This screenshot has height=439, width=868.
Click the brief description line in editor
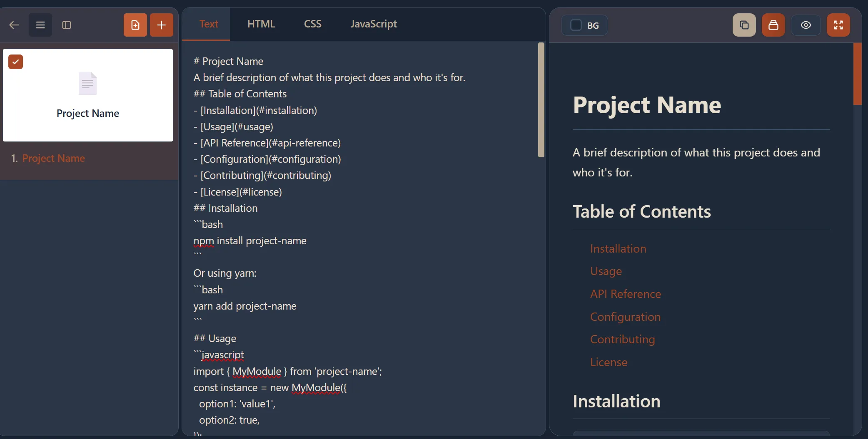pyautogui.click(x=329, y=77)
